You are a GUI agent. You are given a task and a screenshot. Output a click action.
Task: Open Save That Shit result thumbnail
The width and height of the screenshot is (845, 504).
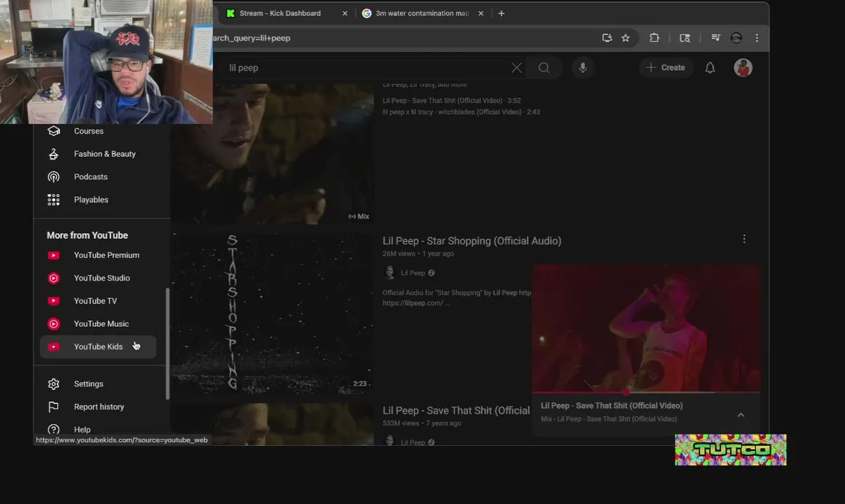[x=272, y=424]
